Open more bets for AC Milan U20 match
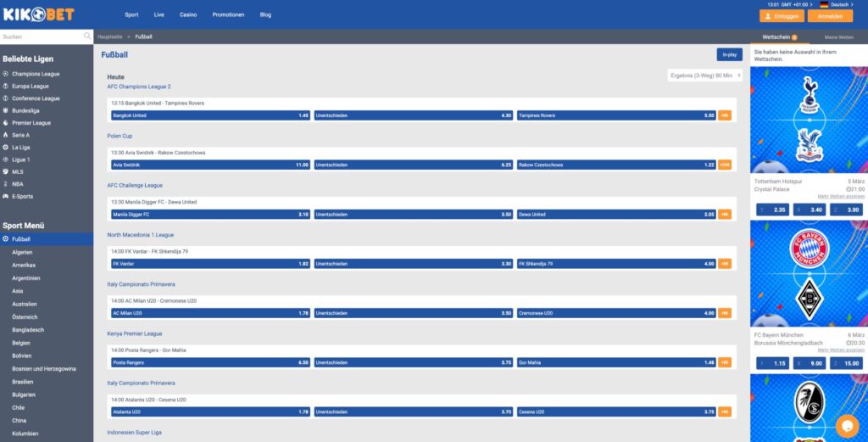The width and height of the screenshot is (868, 442). (x=725, y=313)
